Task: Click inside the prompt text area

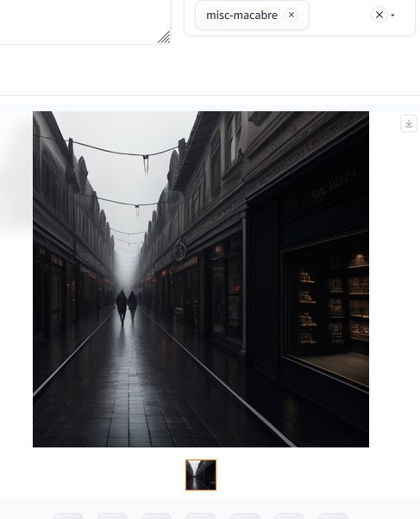Action: (x=85, y=22)
